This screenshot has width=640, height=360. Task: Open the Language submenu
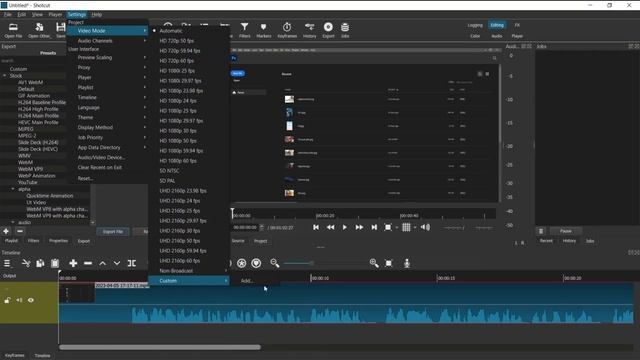108,107
